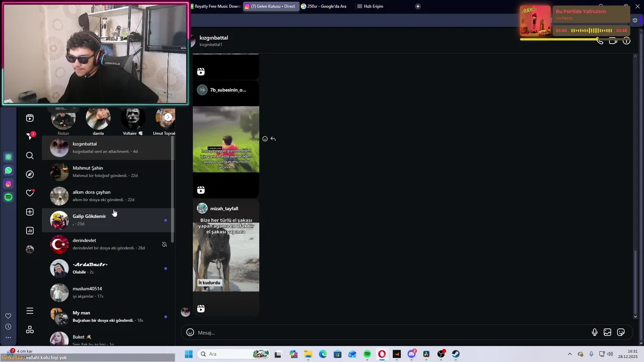Switch to Royalty Free Music tab
The width and height of the screenshot is (644, 362).
(x=215, y=6)
